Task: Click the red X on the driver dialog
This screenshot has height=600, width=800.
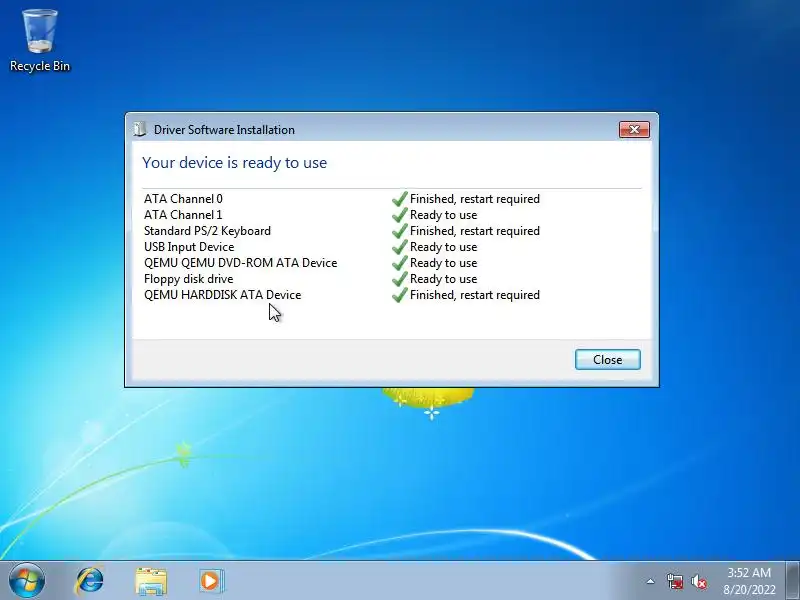Action: (634, 130)
